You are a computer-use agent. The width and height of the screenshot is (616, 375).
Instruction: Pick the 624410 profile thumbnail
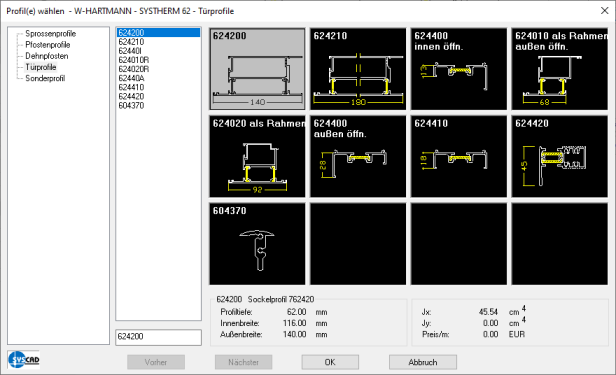(459, 156)
